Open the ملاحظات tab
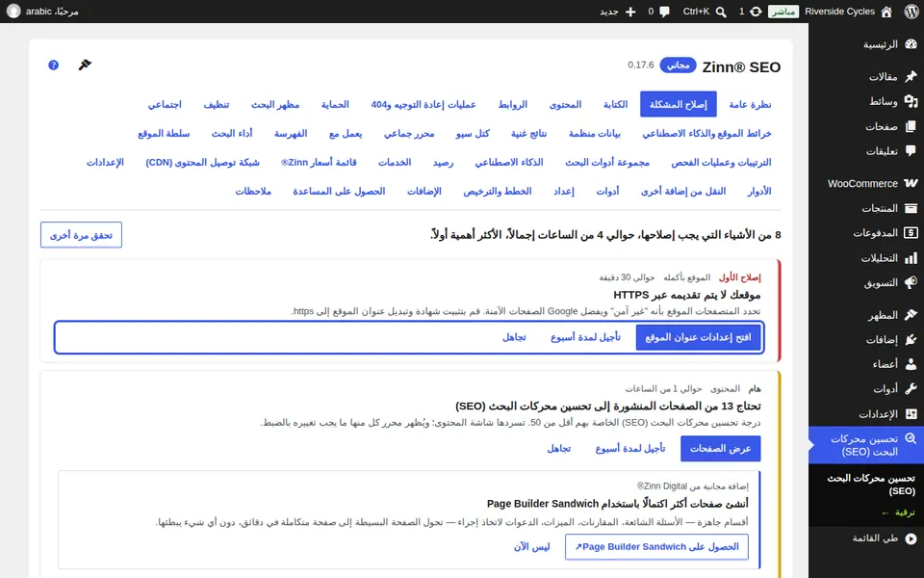Image resolution: width=924 pixels, height=578 pixels. 253,191
